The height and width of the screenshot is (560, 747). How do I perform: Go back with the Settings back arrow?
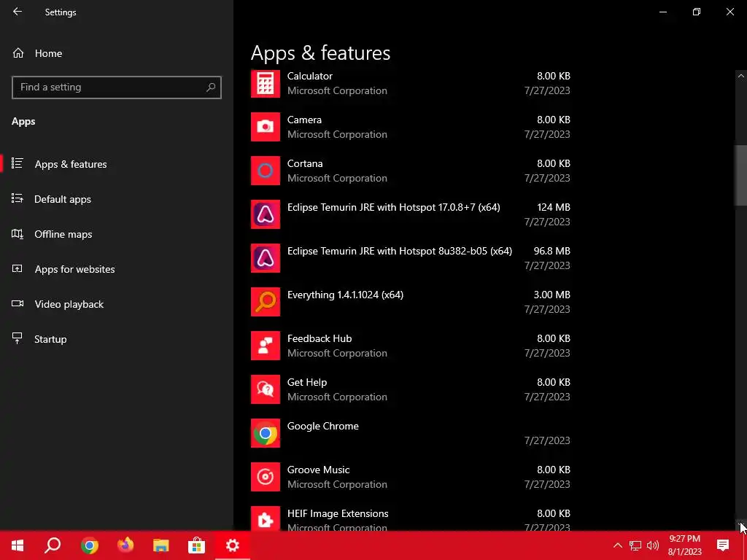18,12
